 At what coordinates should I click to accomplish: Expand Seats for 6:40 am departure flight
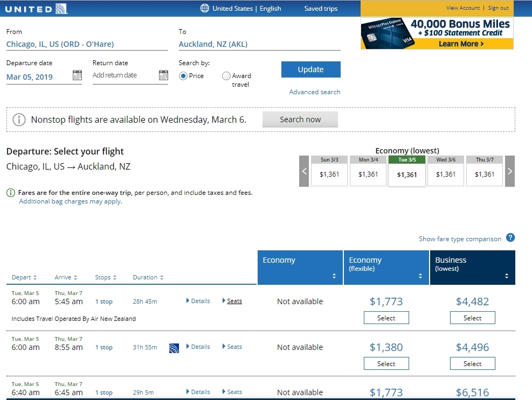[232, 392]
